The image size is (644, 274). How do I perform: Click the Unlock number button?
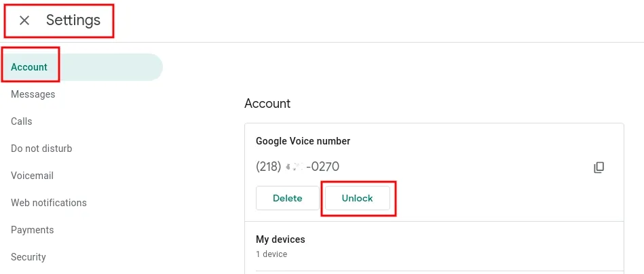(358, 198)
